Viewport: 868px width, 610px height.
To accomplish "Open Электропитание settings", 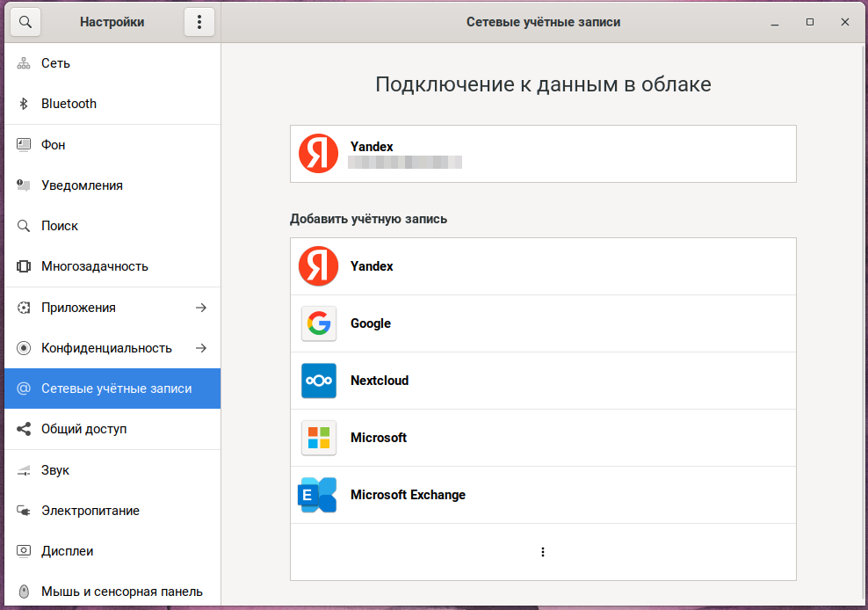I will pos(90,511).
